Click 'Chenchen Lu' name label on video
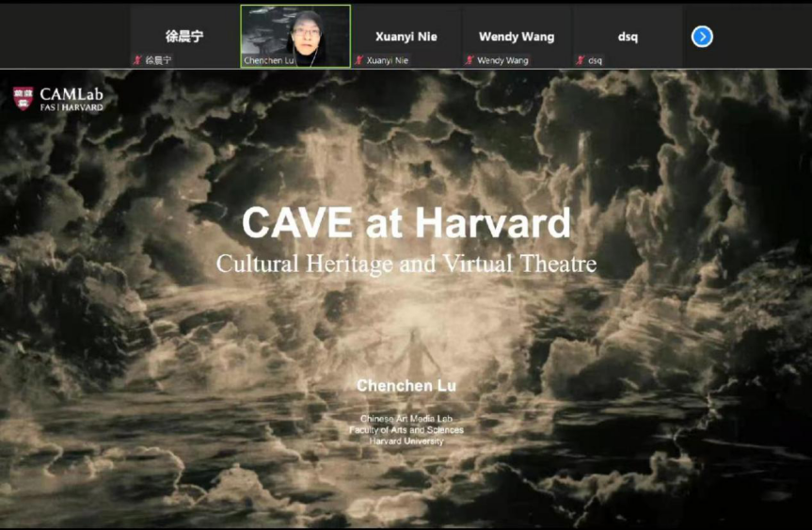This screenshot has height=530, width=812. point(269,60)
